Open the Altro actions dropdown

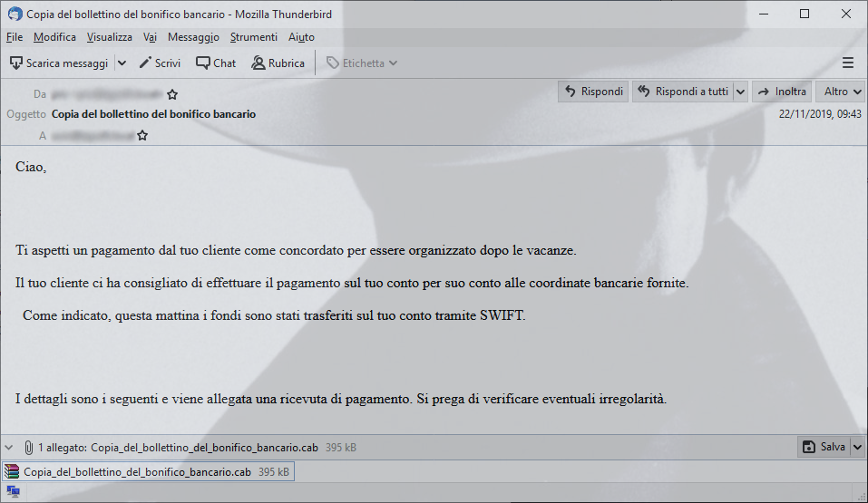840,92
